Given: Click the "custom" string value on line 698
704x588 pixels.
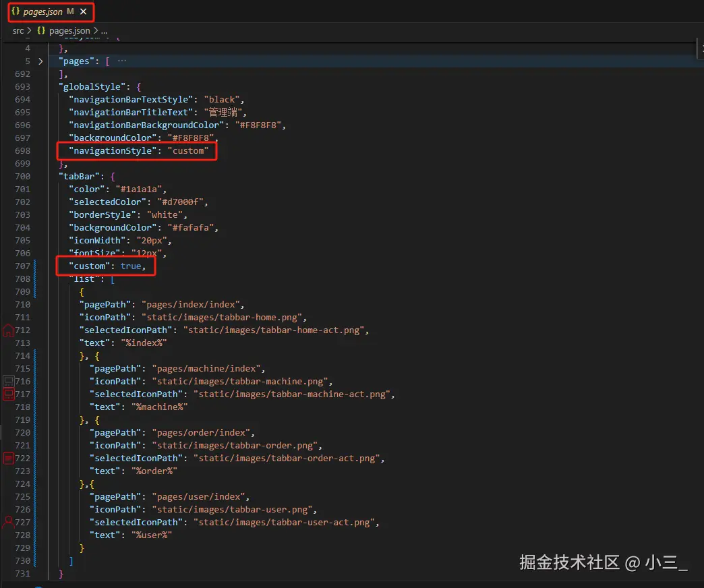Looking at the screenshot, I should 187,151.
